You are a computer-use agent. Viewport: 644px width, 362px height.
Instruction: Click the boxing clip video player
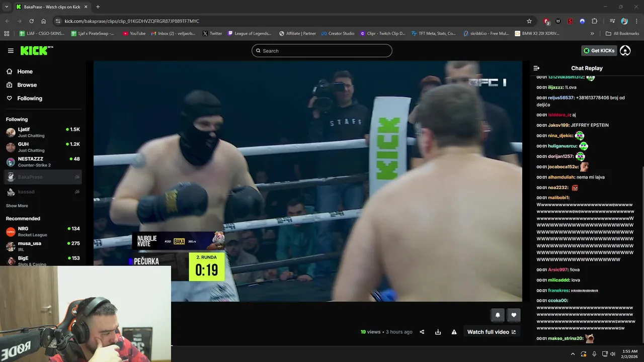(308, 181)
